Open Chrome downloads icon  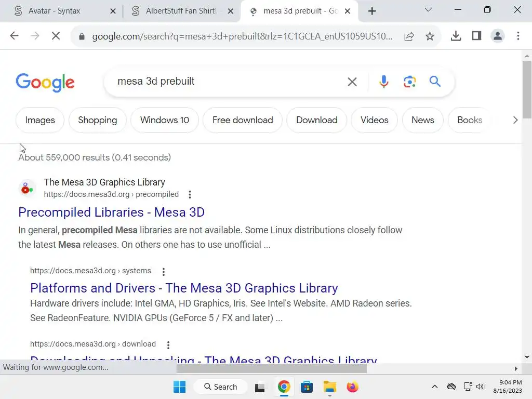pos(456,36)
